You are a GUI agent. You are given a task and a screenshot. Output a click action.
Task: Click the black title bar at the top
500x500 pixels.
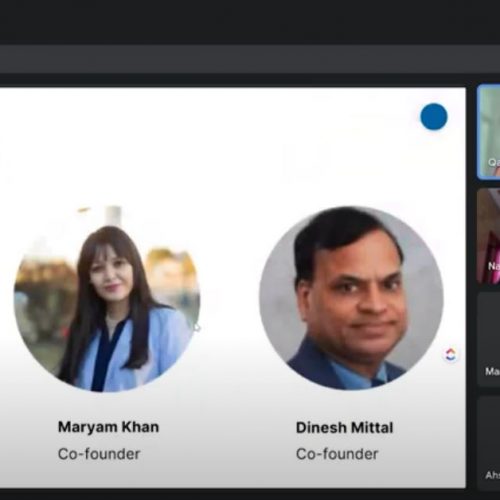[x=250, y=22]
